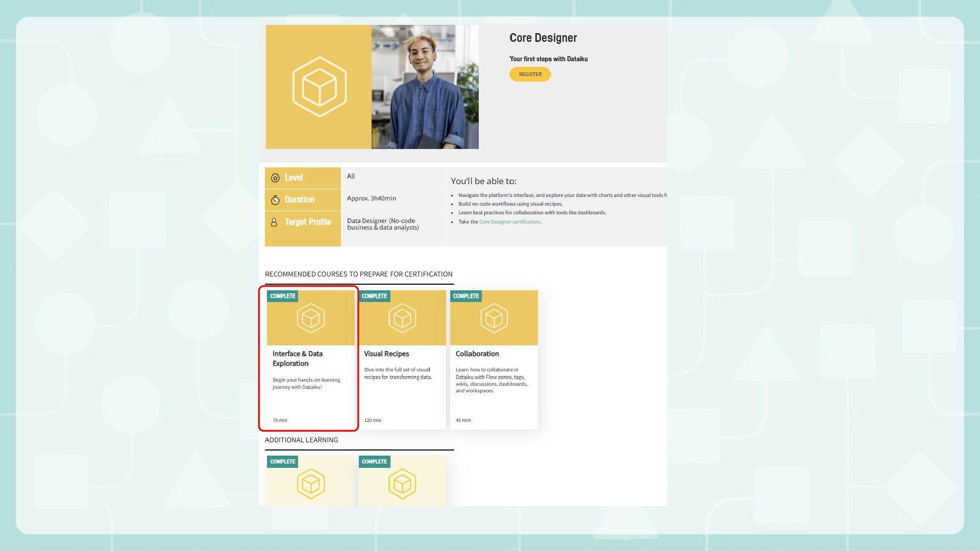Click 'Learn best practices for collaboration' bullet
The height and width of the screenshot is (551, 980).
pos(532,213)
